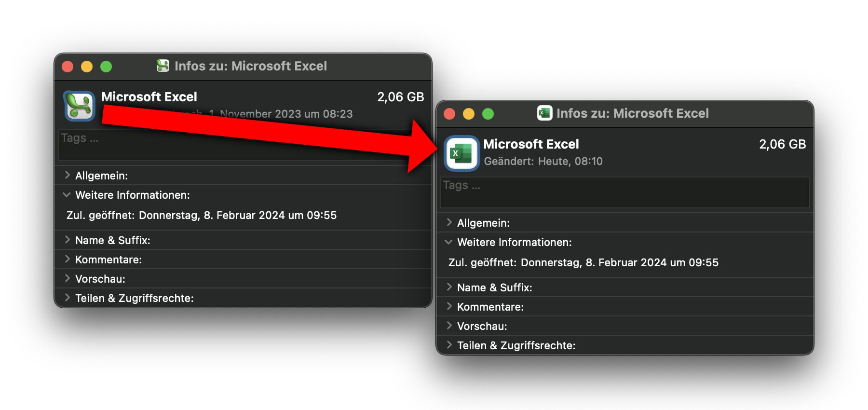The width and height of the screenshot is (868, 410).
Task: Click the title bar proxy icon with old Excel logo
Action: coord(163,66)
